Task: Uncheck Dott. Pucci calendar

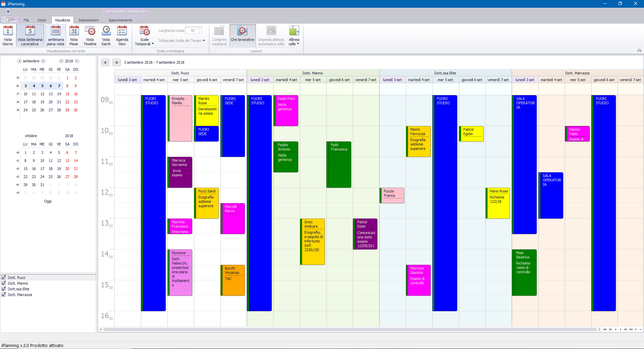Action: tap(4, 277)
